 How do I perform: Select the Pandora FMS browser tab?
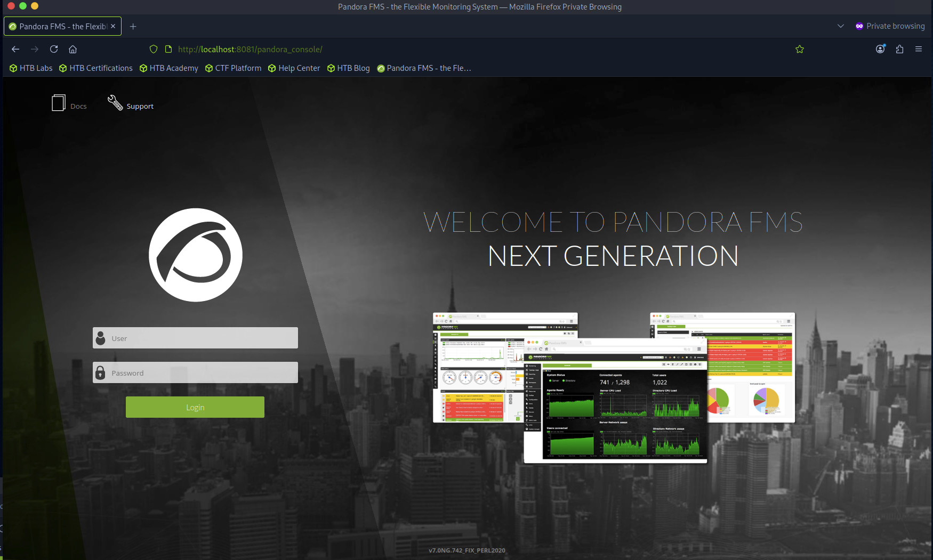click(x=62, y=26)
